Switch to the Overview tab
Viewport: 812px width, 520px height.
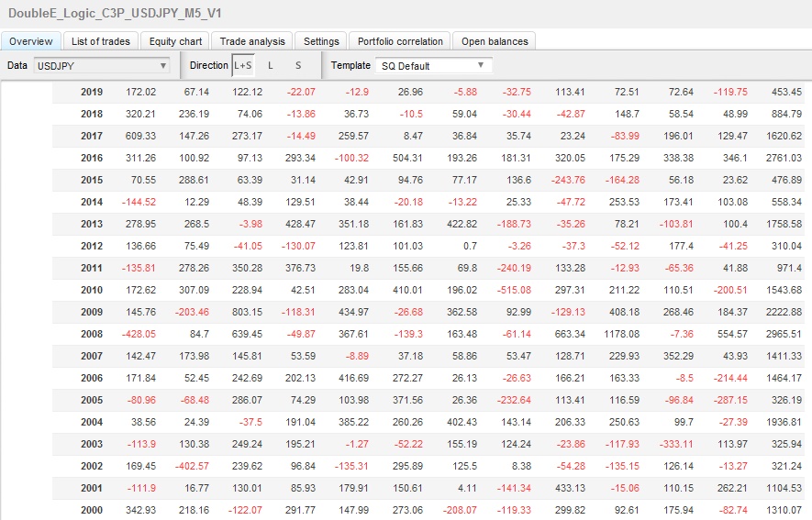31,41
